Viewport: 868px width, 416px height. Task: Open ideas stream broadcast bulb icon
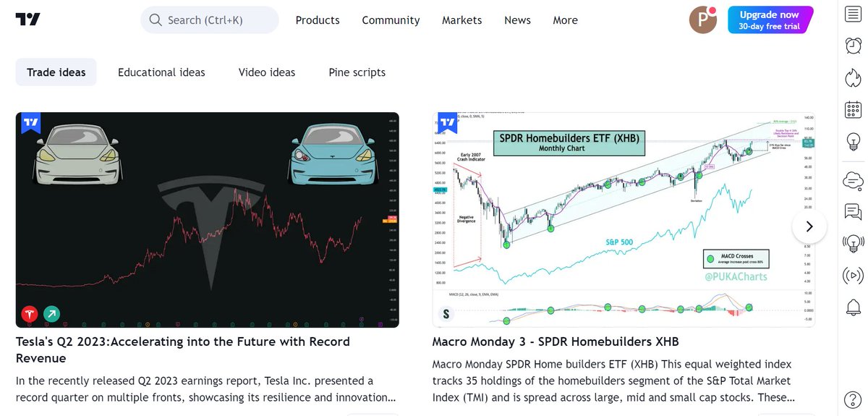[x=853, y=243]
